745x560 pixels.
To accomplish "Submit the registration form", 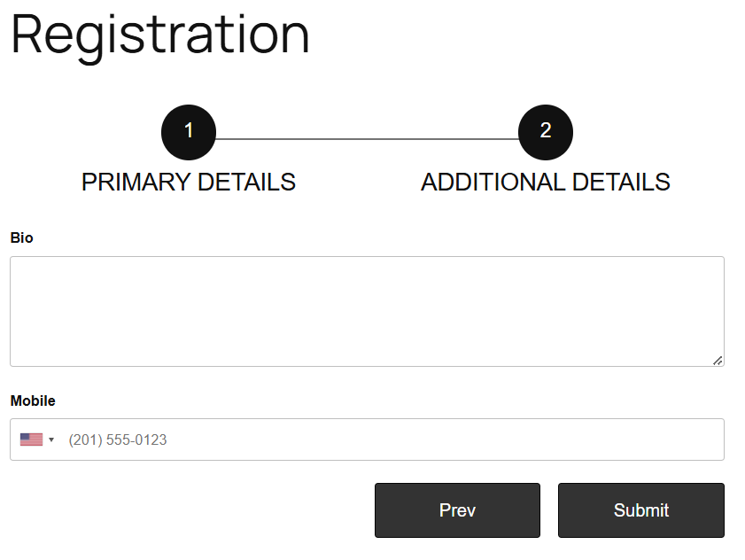I will pyautogui.click(x=640, y=510).
